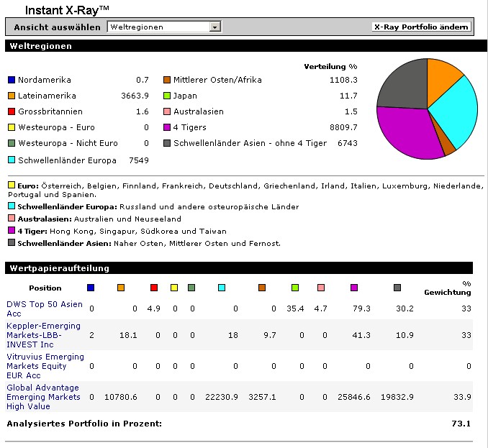The image size is (488, 448).
Task: Click the Wertpapieraufteilung section header
Action: click(239, 268)
